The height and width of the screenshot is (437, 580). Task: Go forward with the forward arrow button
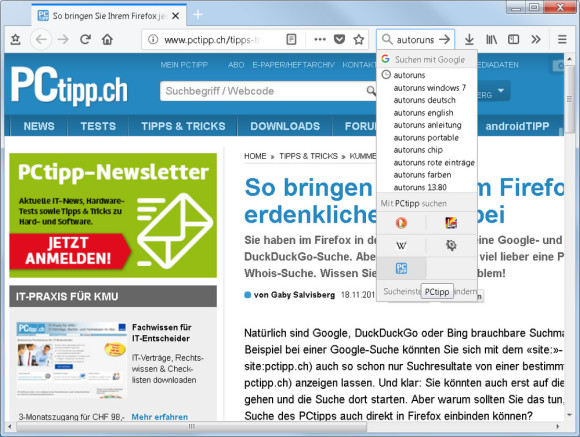point(64,39)
